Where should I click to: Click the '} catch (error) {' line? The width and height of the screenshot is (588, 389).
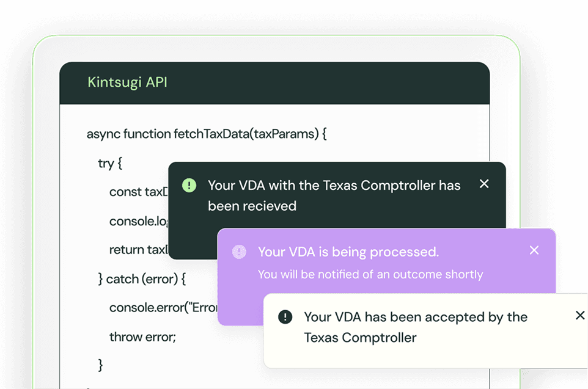142,279
